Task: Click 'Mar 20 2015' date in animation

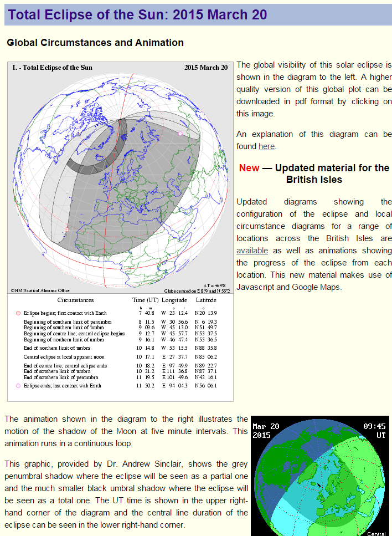Action: [x=266, y=431]
